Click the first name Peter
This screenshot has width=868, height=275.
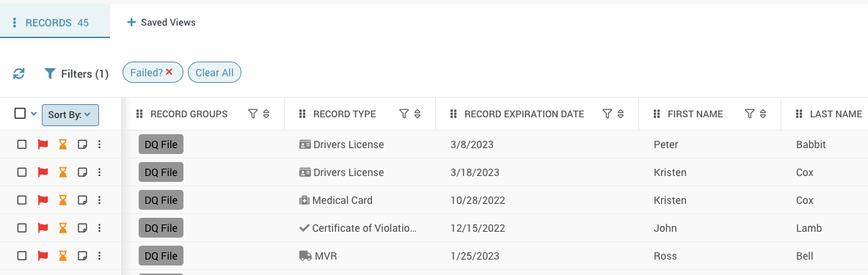[666, 144]
